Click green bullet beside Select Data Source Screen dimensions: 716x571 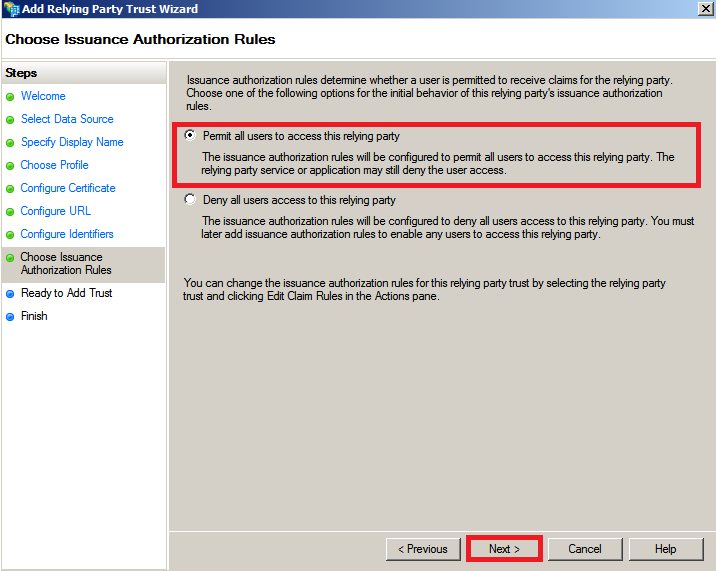point(10,120)
